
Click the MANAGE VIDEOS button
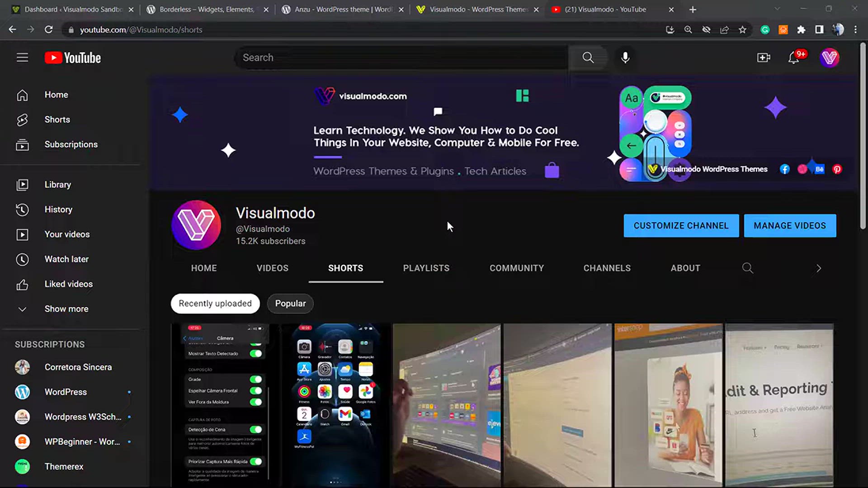tap(790, 225)
